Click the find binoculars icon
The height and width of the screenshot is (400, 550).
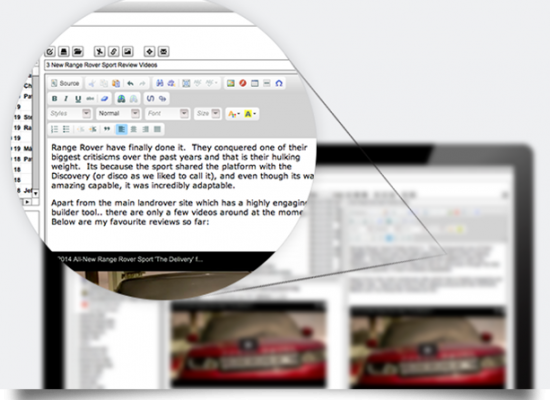point(160,84)
